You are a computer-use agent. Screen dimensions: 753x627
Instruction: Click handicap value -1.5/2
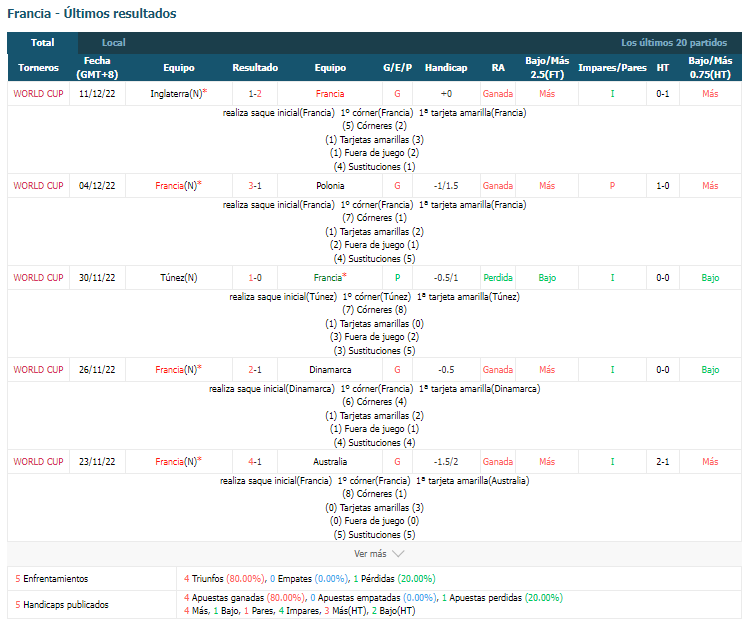[x=446, y=461]
